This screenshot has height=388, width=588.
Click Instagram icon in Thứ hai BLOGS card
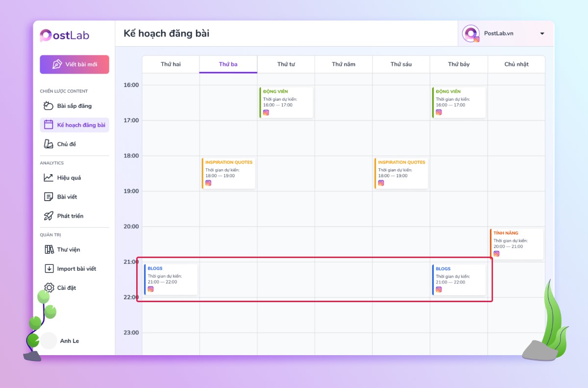pyautogui.click(x=151, y=289)
